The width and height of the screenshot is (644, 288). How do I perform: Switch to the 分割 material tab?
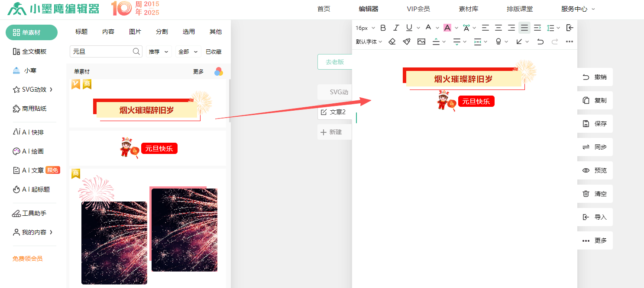tap(162, 32)
